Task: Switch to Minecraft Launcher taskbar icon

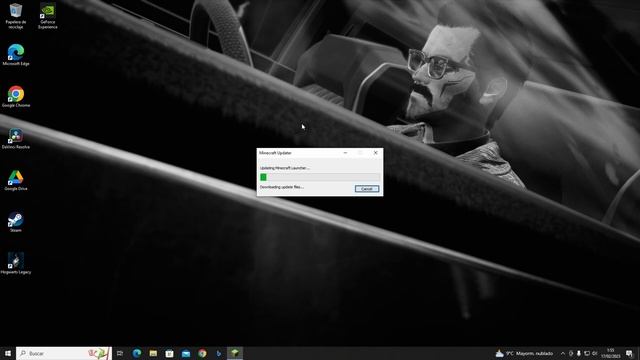Action: (235, 353)
